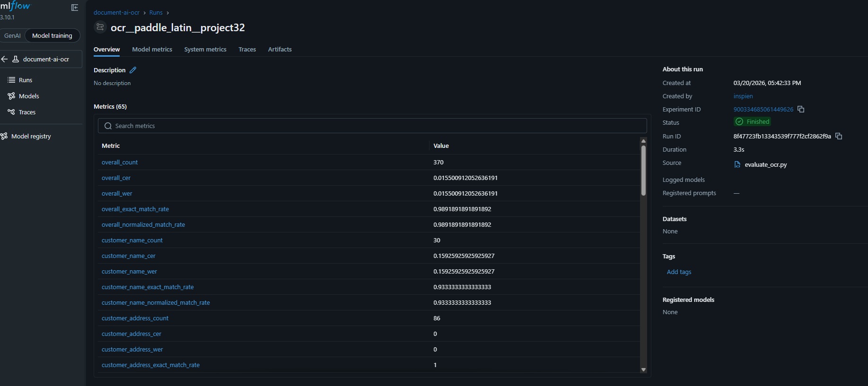Select the Model training mode toggle
868x386 pixels.
click(x=52, y=35)
